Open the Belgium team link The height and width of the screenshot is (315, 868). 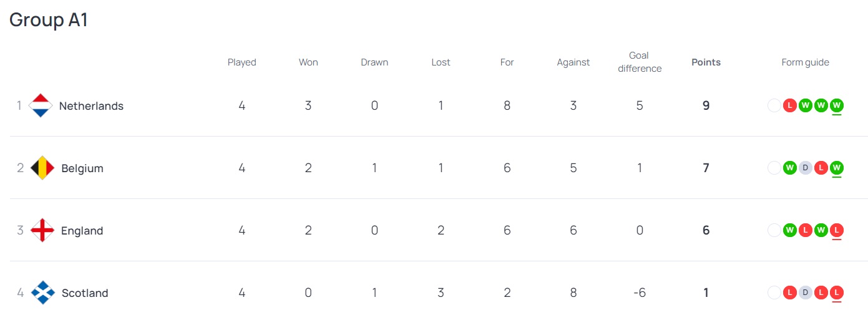tap(82, 168)
